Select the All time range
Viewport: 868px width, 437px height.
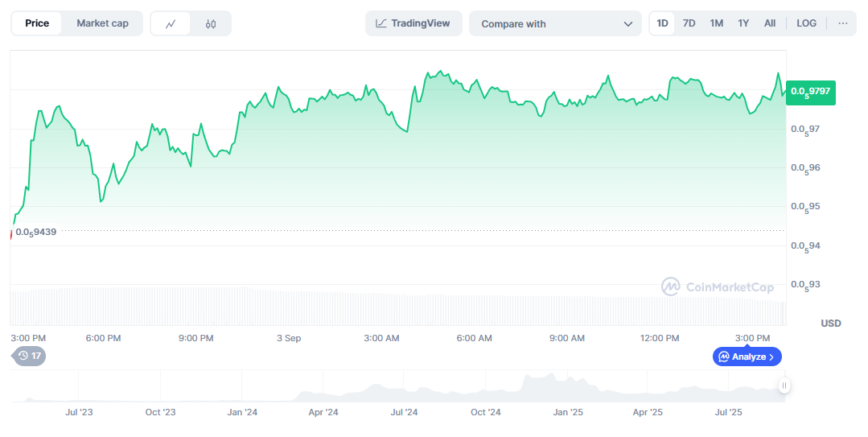click(770, 23)
